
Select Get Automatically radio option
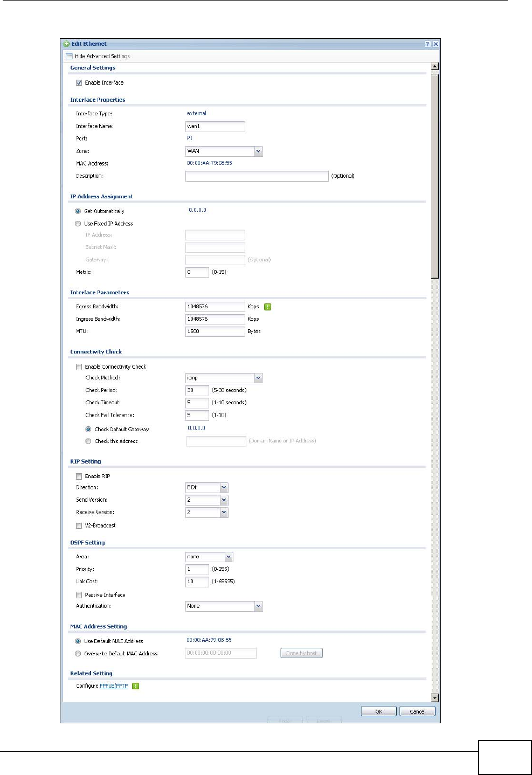78,211
